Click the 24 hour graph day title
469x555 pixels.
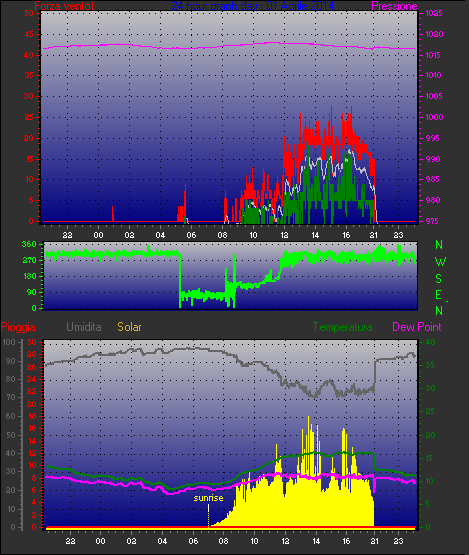click(253, 6)
